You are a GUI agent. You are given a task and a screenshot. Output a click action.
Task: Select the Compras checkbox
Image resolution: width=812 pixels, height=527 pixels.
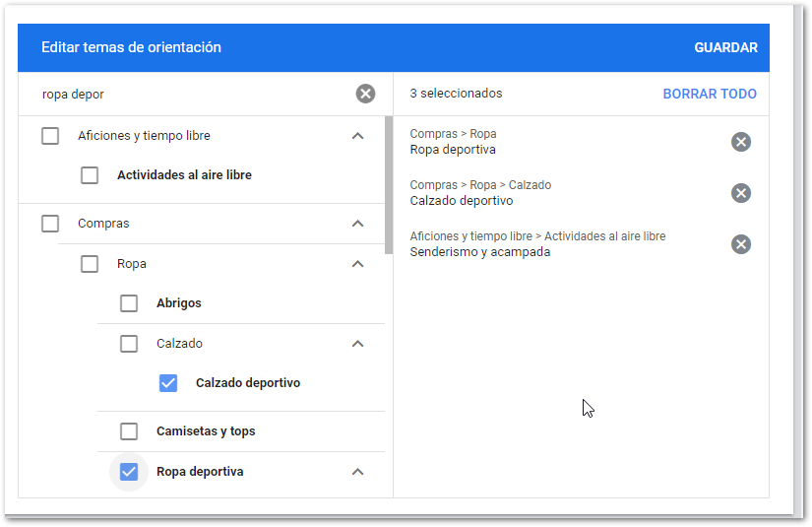pos(50,224)
